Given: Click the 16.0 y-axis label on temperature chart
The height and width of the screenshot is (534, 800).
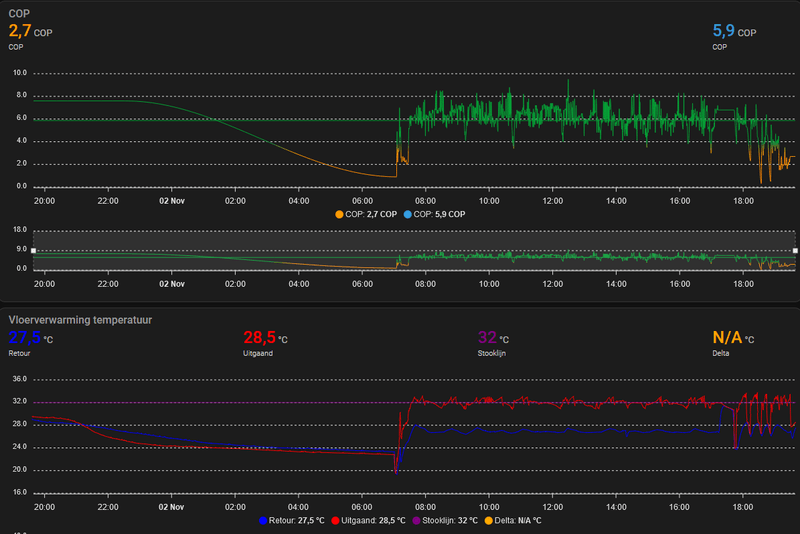Looking at the screenshot, I should tap(20, 492).
